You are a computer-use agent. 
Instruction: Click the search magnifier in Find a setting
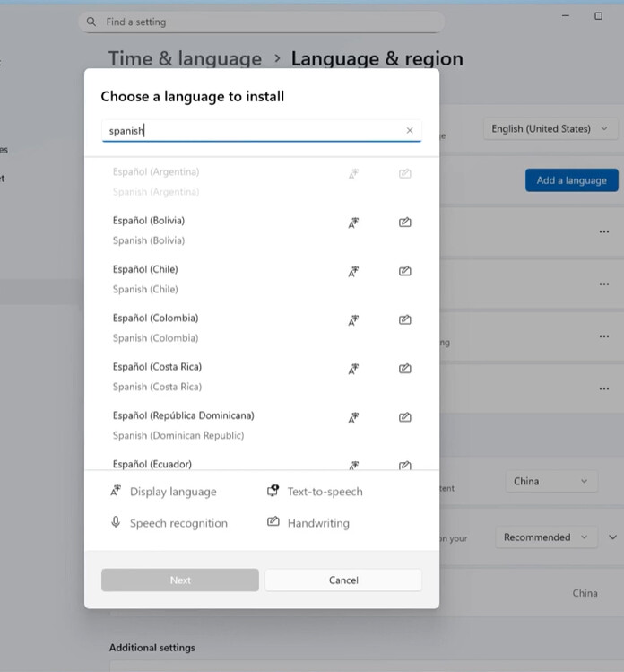click(91, 22)
